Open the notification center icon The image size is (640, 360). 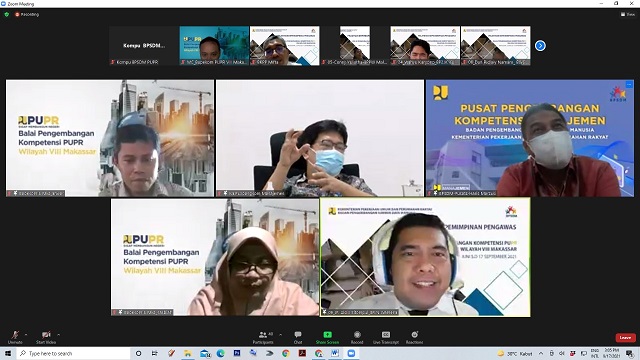[631, 353]
